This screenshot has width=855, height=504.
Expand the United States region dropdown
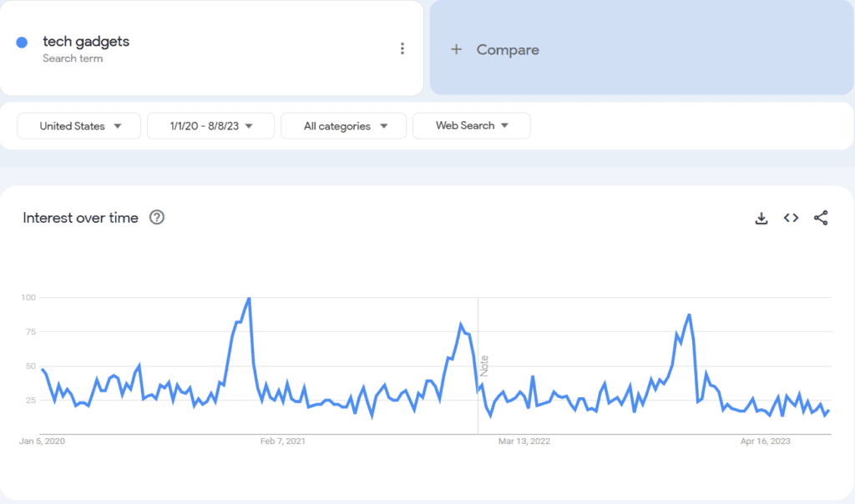click(79, 126)
